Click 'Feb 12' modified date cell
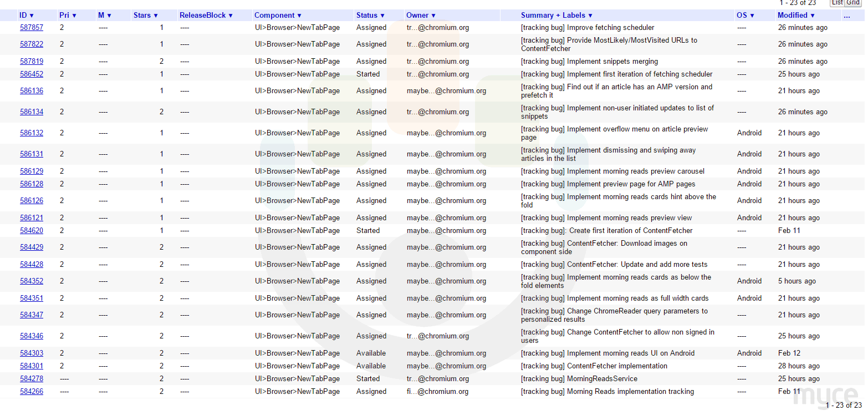 tap(789, 353)
